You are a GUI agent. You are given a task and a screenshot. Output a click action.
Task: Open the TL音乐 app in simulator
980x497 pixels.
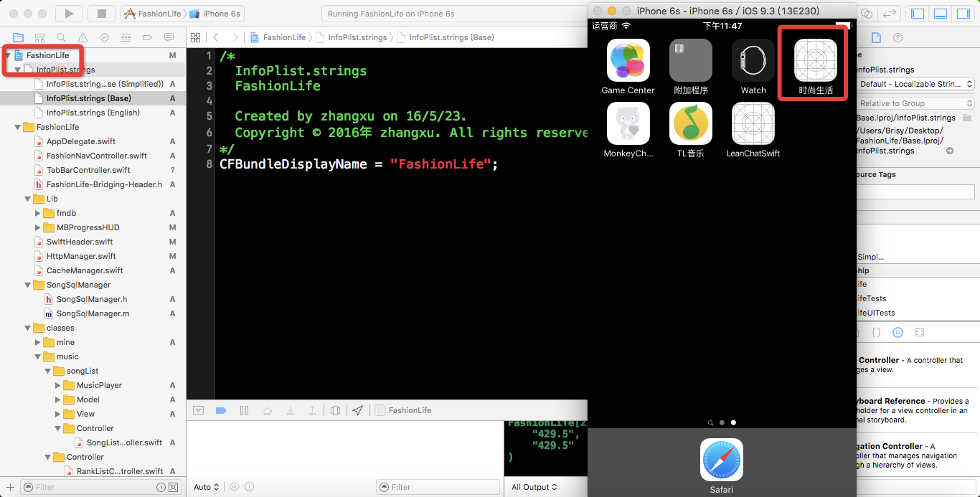[x=691, y=130]
